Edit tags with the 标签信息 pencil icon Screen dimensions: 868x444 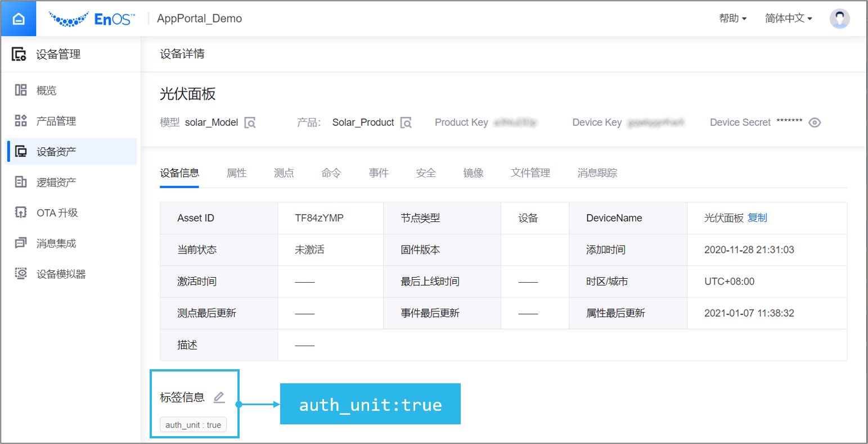(219, 397)
